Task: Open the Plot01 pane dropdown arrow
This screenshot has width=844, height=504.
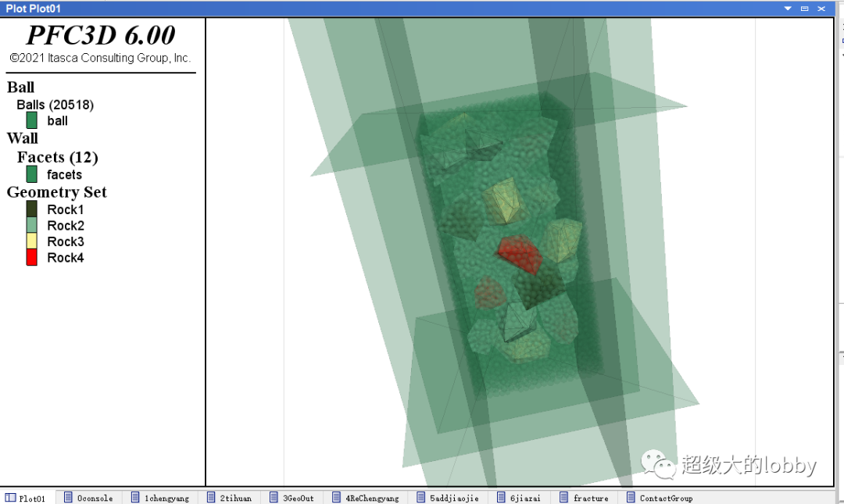Action: pyautogui.click(x=788, y=9)
